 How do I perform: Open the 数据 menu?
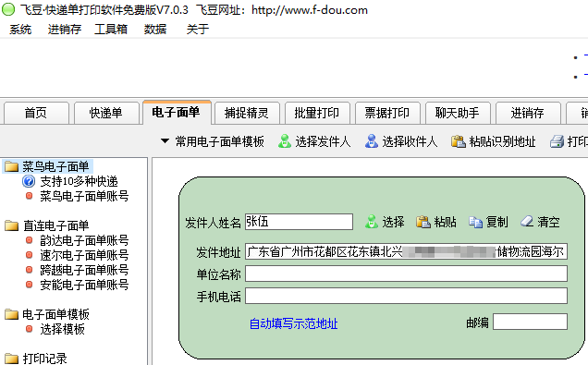coord(155,30)
